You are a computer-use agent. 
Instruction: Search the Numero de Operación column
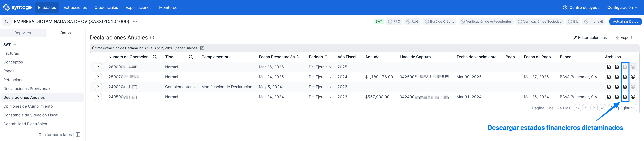point(155,57)
